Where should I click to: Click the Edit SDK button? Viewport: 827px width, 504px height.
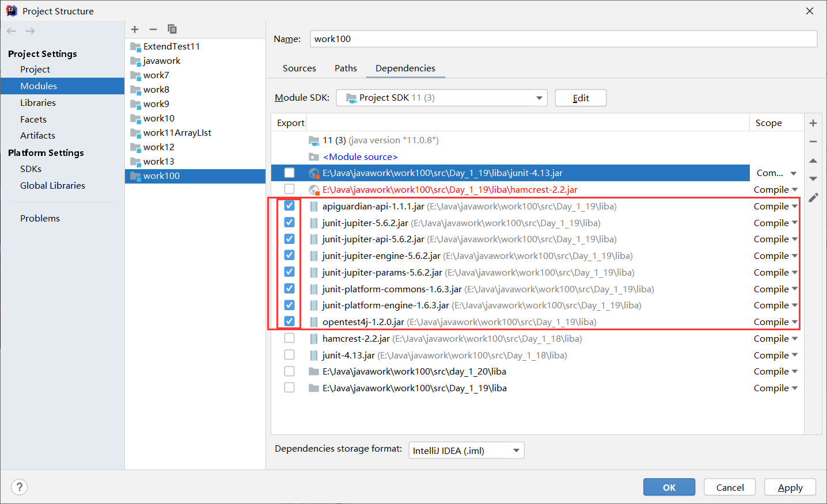point(581,98)
